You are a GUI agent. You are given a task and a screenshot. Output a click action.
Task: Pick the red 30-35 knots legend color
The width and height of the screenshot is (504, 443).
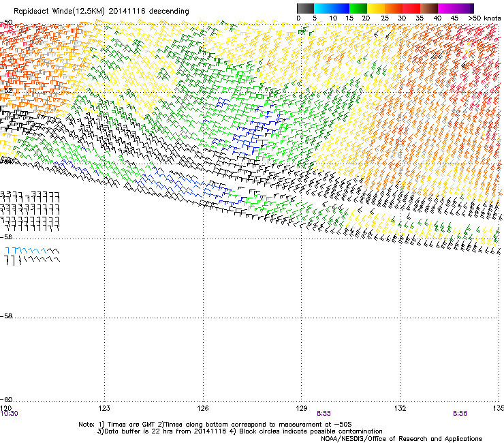point(411,8)
